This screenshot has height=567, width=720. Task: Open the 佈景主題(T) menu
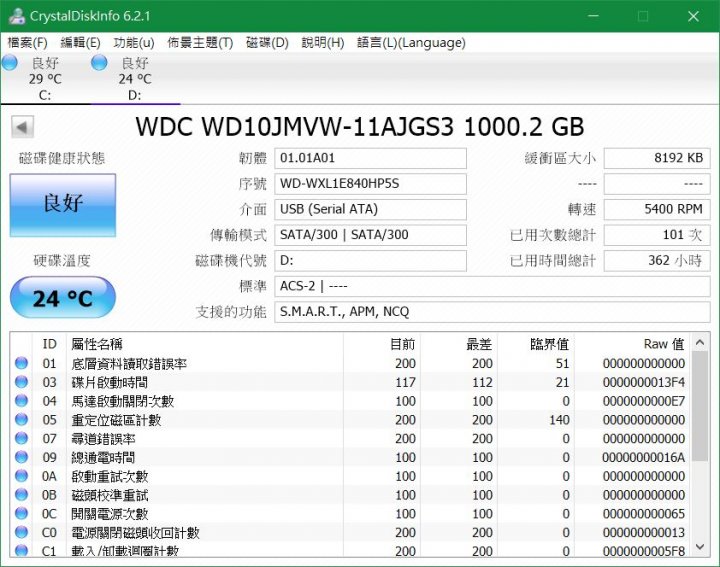click(x=200, y=43)
